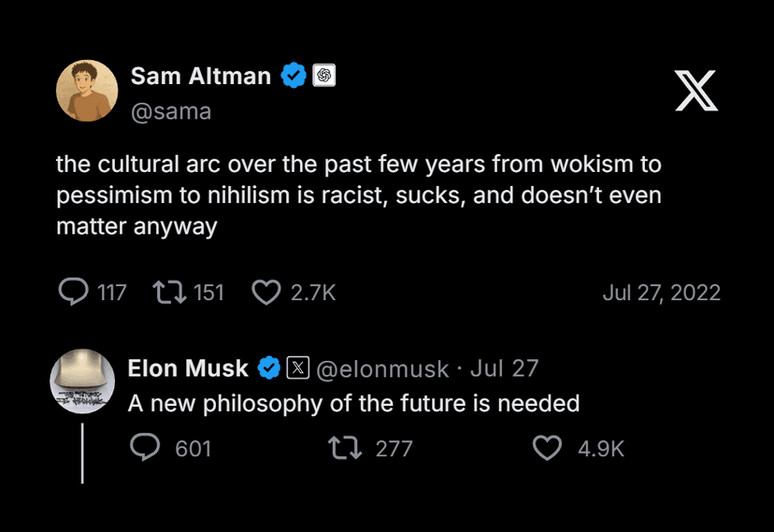The height and width of the screenshot is (532, 774).
Task: Open the @elonmusk handle link
Action: (383, 368)
